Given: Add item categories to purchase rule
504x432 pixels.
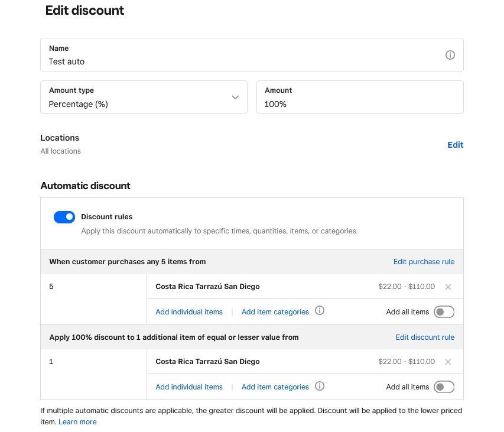Looking at the screenshot, I should click(275, 312).
